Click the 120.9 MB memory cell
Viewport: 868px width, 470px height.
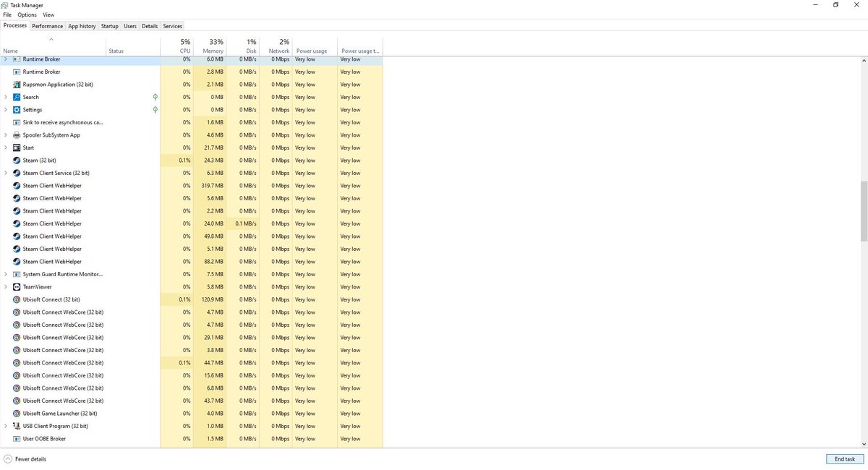pyautogui.click(x=210, y=299)
